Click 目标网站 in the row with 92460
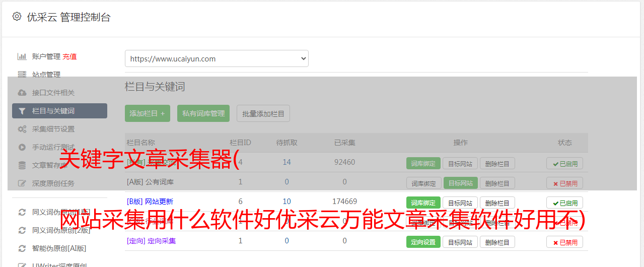Viewport: 644px width, 267px height. click(x=460, y=163)
